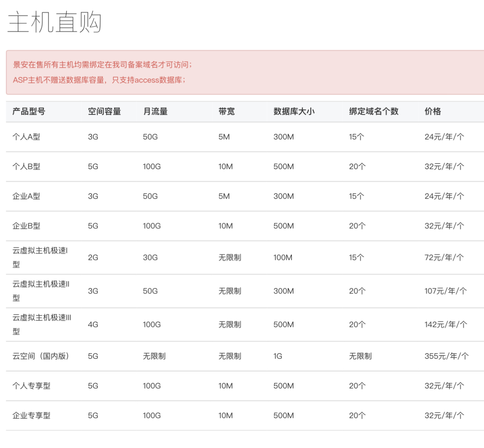The height and width of the screenshot is (448, 484).
Task: Click the 云空间（国内版）product name
Action: [41, 356]
